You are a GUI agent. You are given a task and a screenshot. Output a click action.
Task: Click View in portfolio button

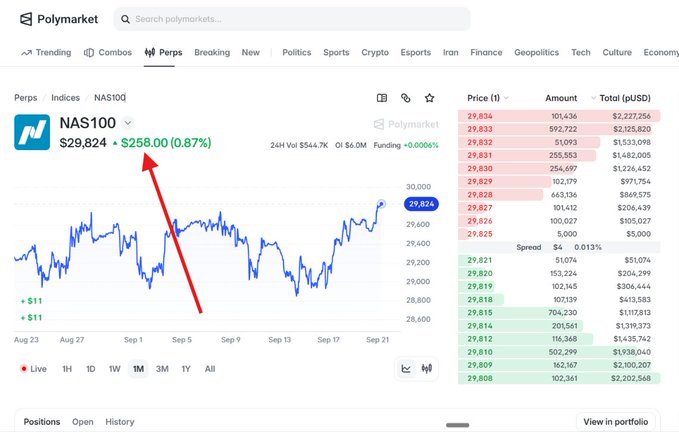[x=616, y=422]
